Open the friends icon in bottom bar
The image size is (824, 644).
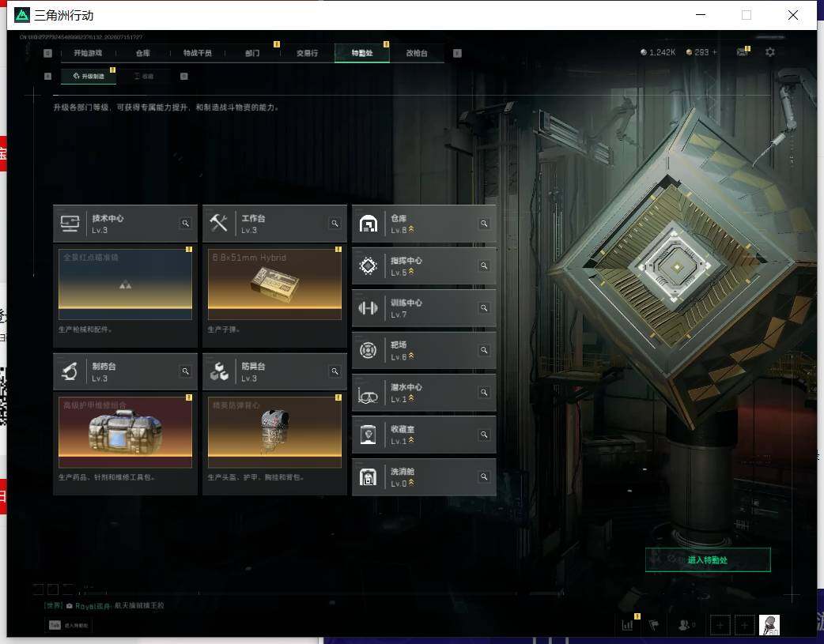pos(686,625)
